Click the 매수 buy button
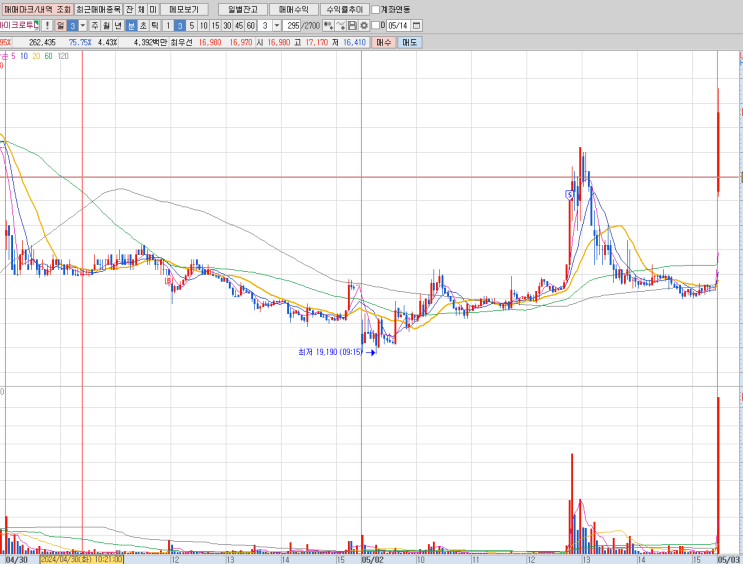Image resolution: width=743 pixels, height=564 pixels. point(383,42)
